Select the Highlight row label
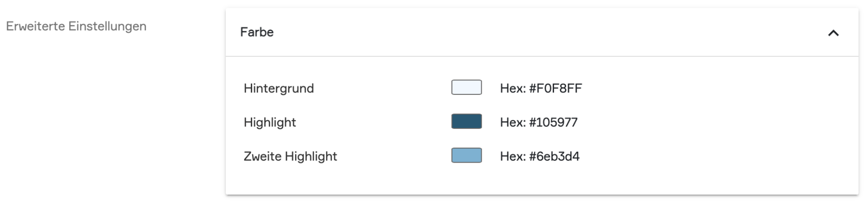This screenshot has height=204, width=868. [x=270, y=122]
